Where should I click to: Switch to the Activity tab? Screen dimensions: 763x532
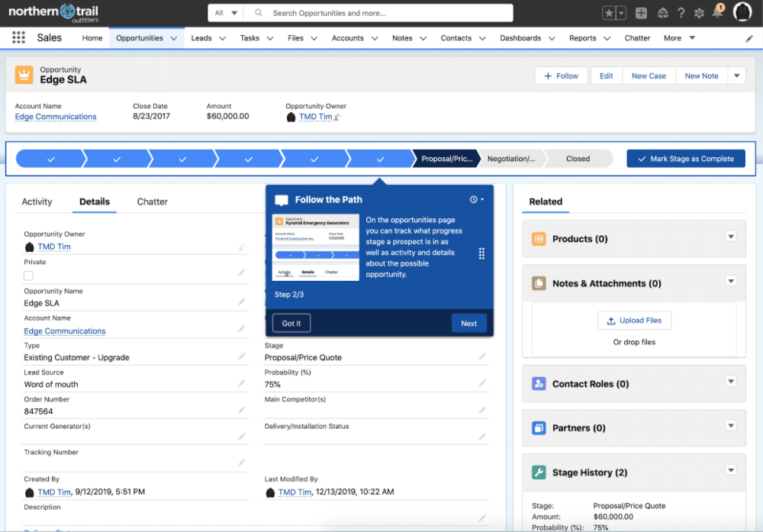[37, 202]
